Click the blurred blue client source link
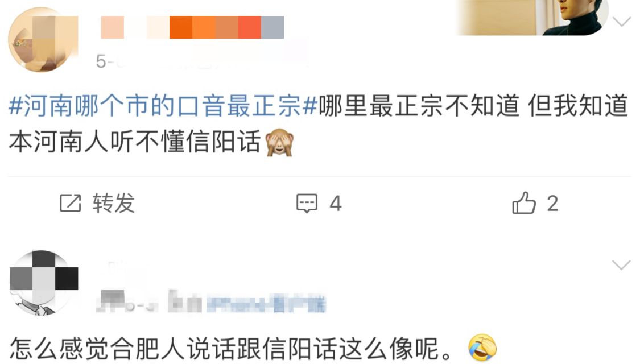Image resolution: width=640 pixels, height=364 pixels. click(266, 304)
